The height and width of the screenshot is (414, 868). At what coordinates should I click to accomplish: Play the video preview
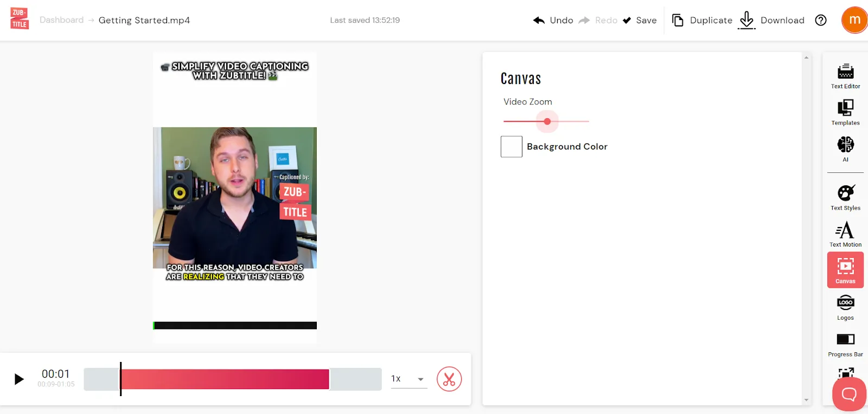click(19, 379)
